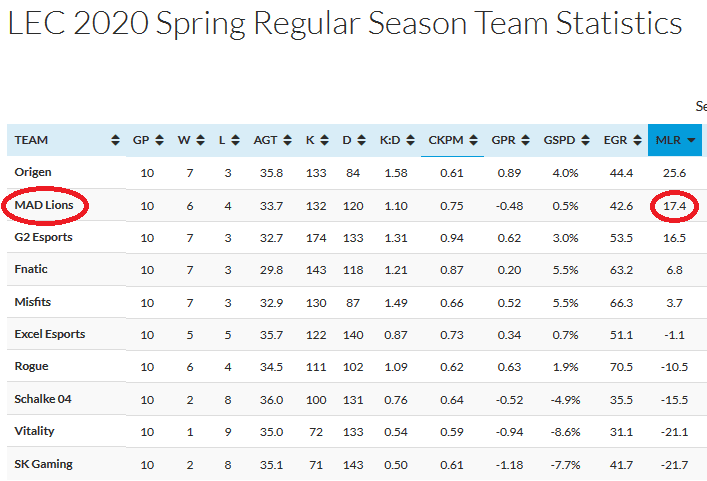Viewport: 707px width, 481px height.
Task: Sort by AGT column arrows
Action: point(287,140)
